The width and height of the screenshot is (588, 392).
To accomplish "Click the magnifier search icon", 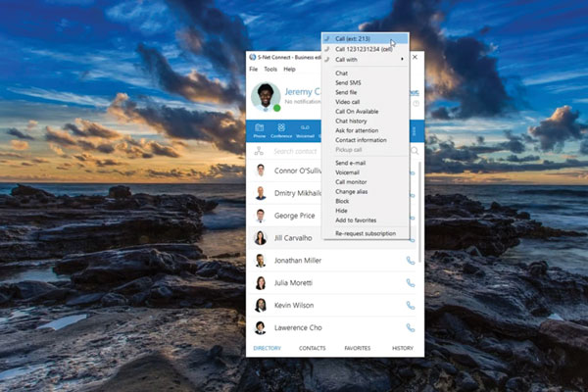I will [415, 151].
